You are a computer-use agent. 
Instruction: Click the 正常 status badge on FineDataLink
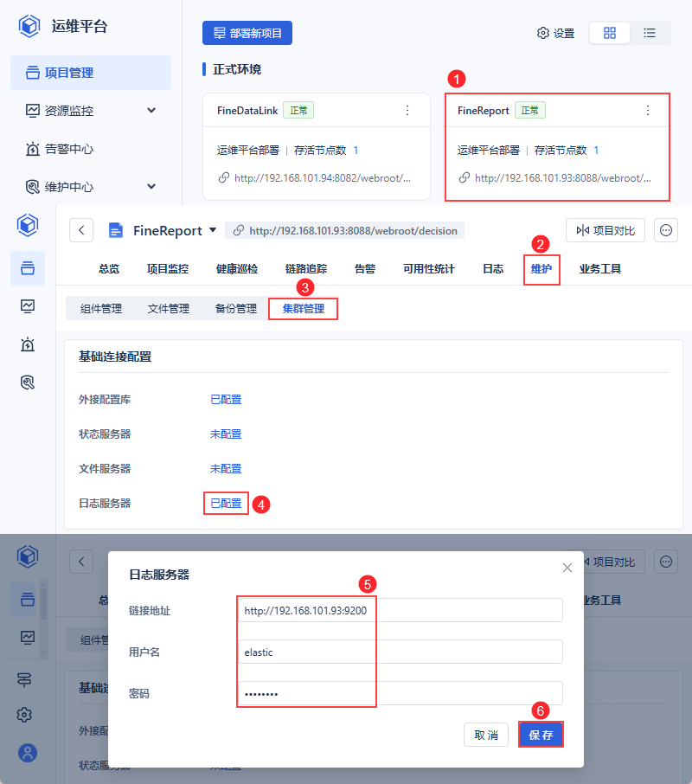[x=298, y=110]
